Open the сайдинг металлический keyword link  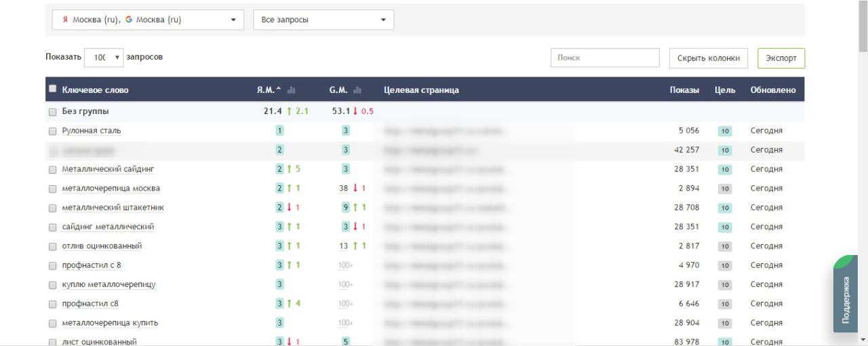[x=108, y=227]
